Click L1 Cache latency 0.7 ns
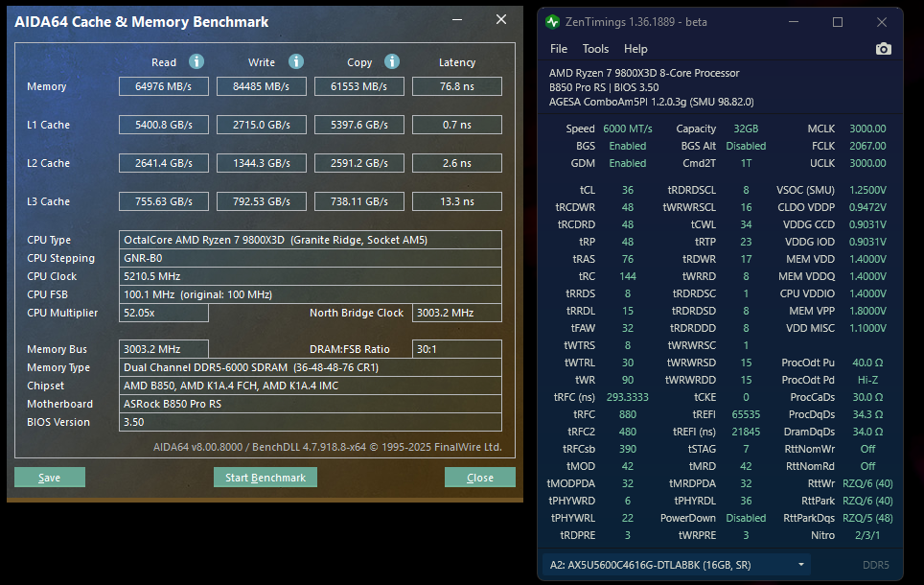The width and height of the screenshot is (924, 585). [457, 125]
